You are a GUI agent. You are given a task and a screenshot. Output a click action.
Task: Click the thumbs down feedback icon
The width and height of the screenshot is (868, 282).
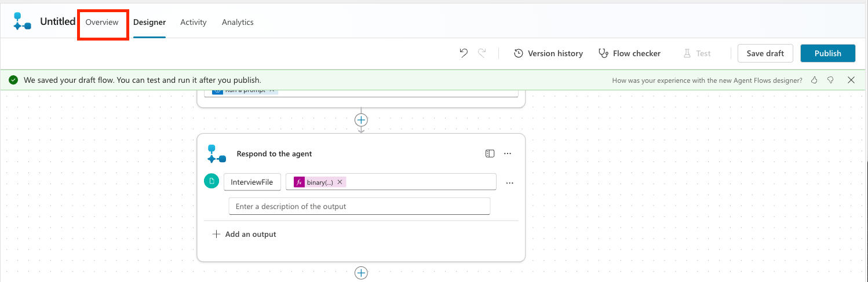point(830,80)
